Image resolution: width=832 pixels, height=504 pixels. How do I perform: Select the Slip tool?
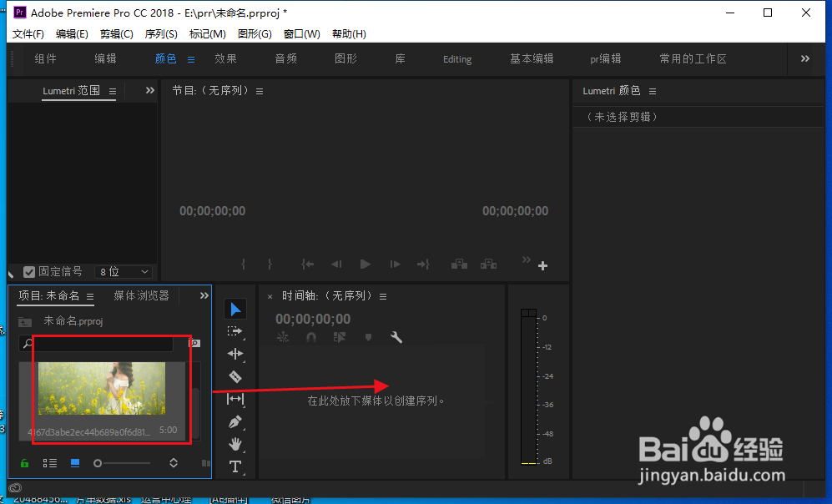tap(235, 399)
